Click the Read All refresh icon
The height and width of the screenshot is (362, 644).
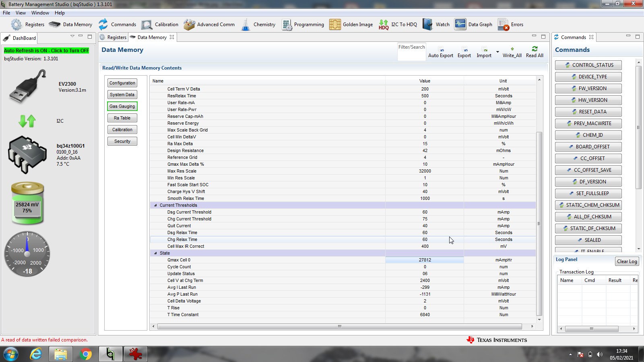(x=535, y=49)
